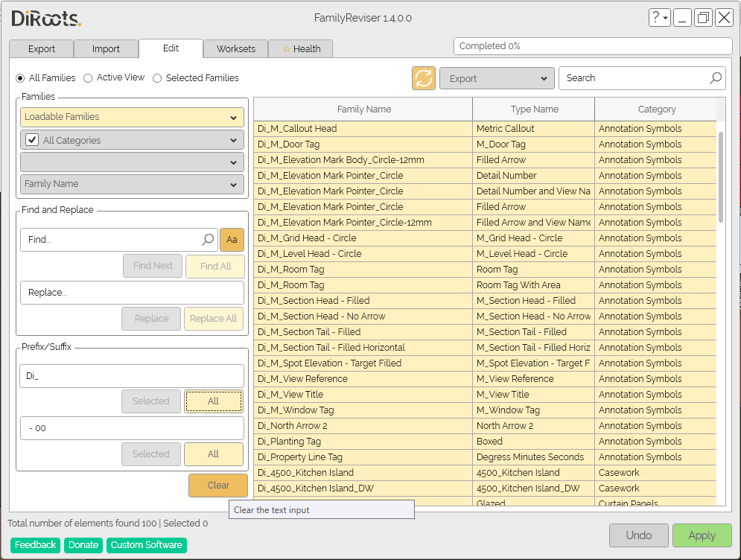Expand the Loadable Families dropdown

click(x=132, y=117)
